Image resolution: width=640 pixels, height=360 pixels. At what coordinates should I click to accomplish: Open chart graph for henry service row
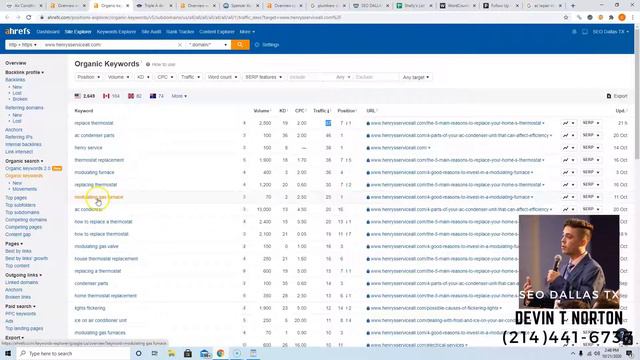tap(569, 147)
